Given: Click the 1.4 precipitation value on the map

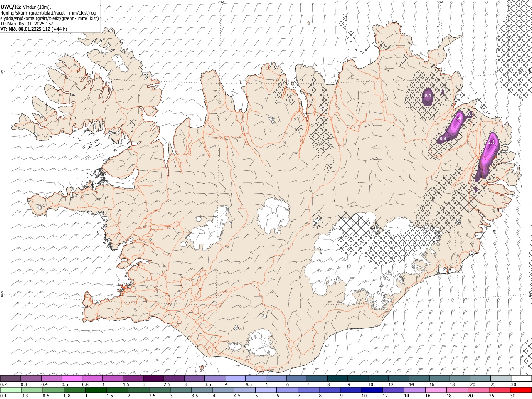Looking at the screenshot, I should coord(458,118).
